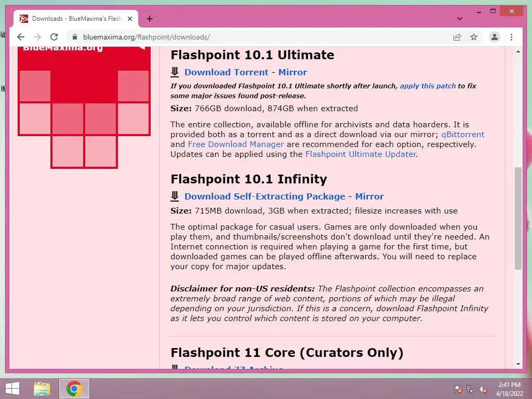Follow the apply this patch link
Image resolution: width=532 pixels, height=399 pixels.
pyautogui.click(x=428, y=86)
